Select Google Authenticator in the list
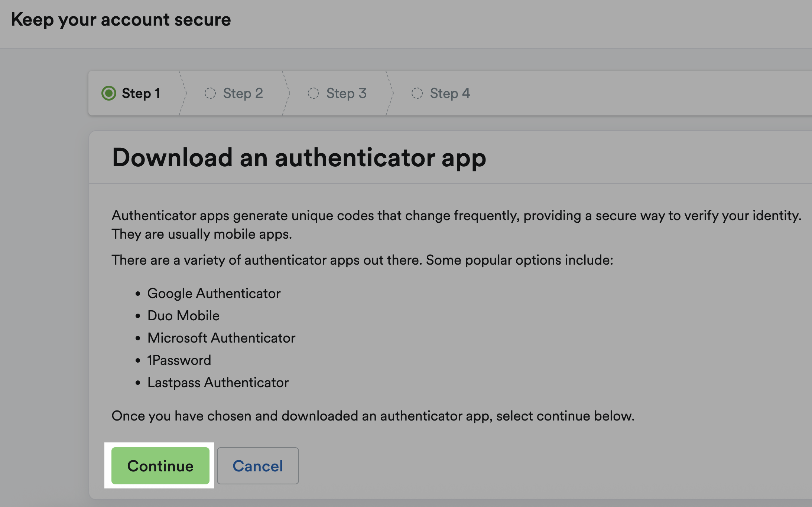This screenshot has width=812, height=507. pyautogui.click(x=214, y=293)
